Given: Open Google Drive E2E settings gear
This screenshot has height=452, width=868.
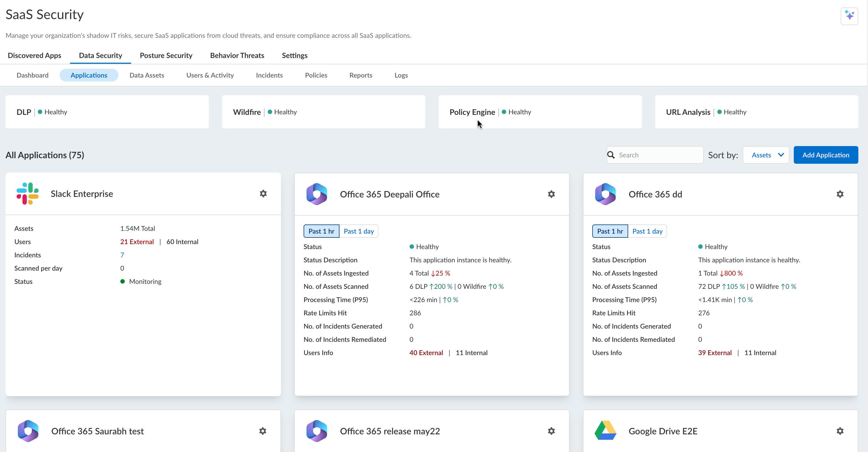Looking at the screenshot, I should (840, 431).
